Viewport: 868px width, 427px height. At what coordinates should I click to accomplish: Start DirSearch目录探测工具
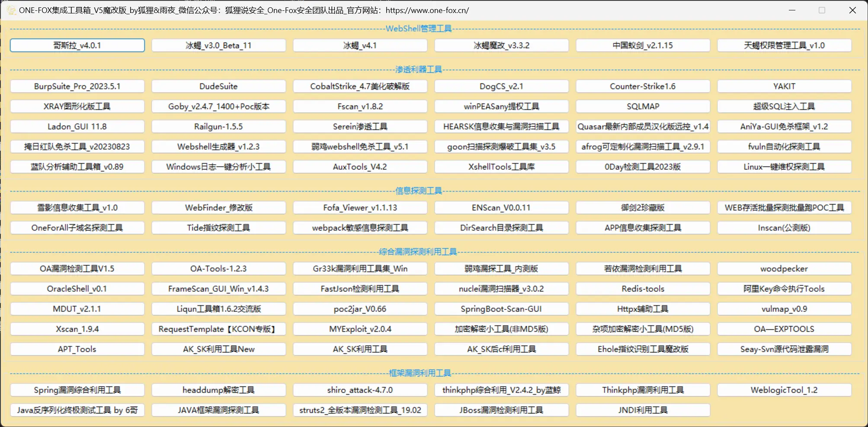501,228
